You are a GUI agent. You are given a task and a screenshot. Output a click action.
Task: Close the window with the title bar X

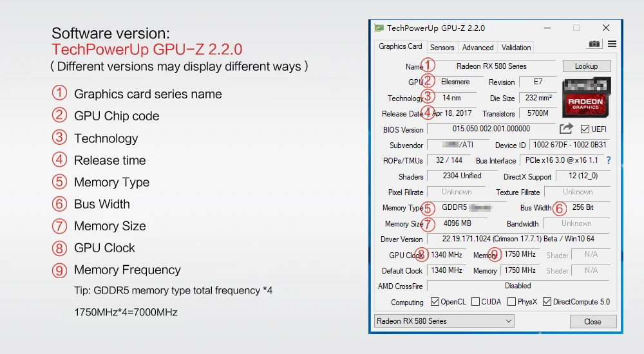coord(605,28)
